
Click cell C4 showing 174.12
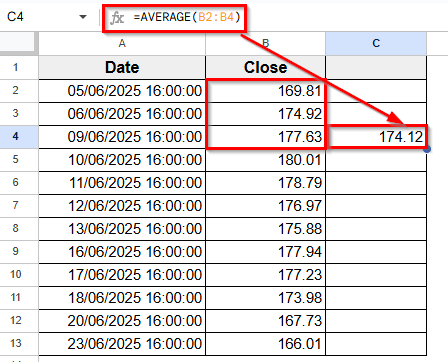point(376,137)
